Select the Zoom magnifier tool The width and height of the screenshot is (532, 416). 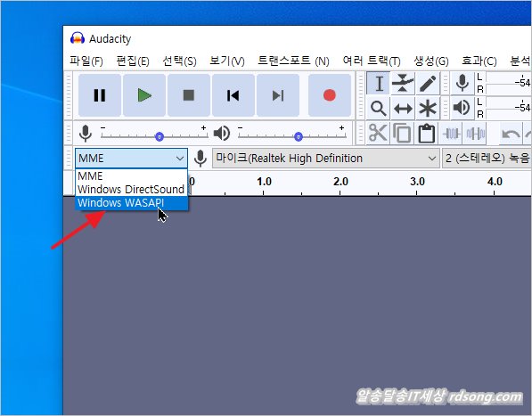(x=379, y=109)
